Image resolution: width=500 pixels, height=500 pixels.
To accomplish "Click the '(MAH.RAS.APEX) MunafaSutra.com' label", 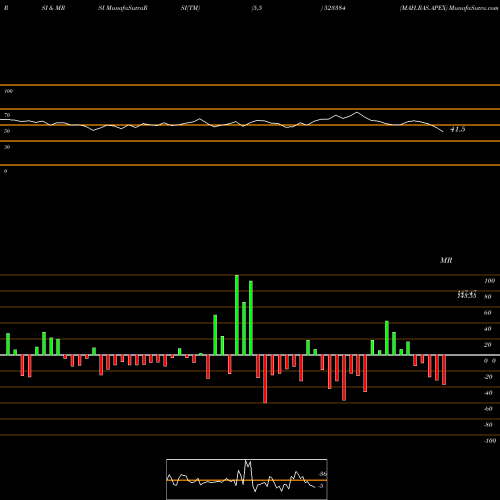I will point(449,8).
